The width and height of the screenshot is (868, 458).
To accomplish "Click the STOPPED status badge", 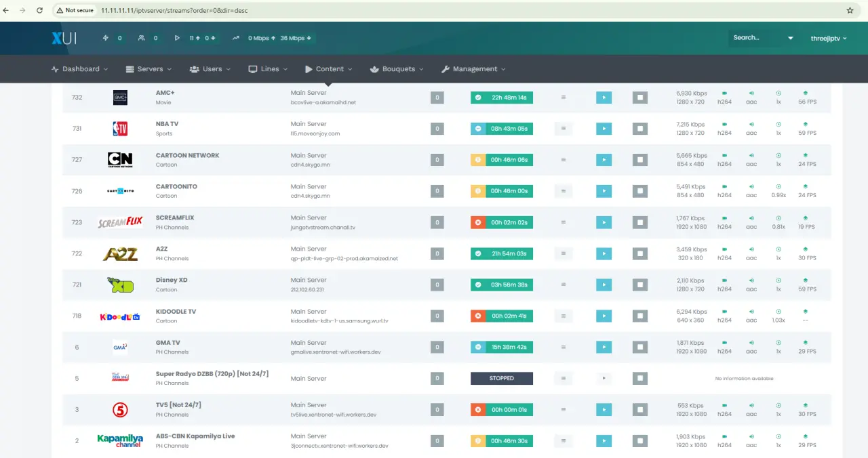I will point(502,378).
